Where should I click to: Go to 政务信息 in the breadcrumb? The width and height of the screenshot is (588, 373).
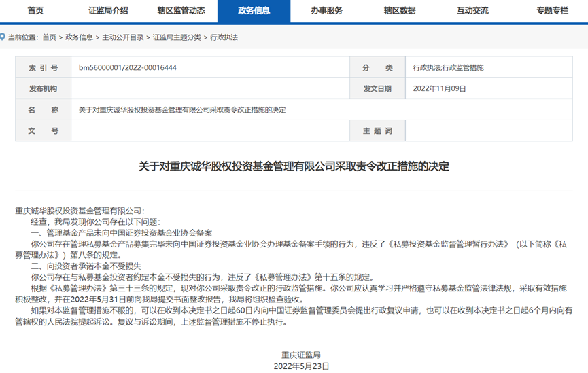coord(79,37)
